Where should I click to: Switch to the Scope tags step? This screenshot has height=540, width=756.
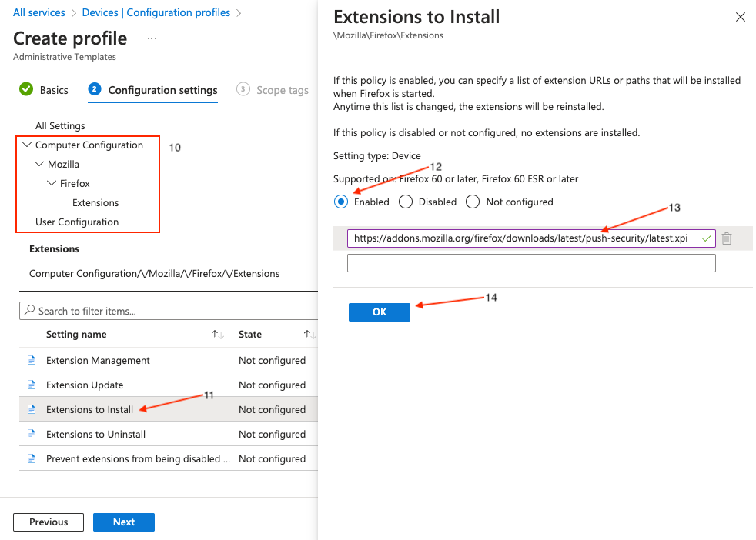pyautogui.click(x=273, y=90)
